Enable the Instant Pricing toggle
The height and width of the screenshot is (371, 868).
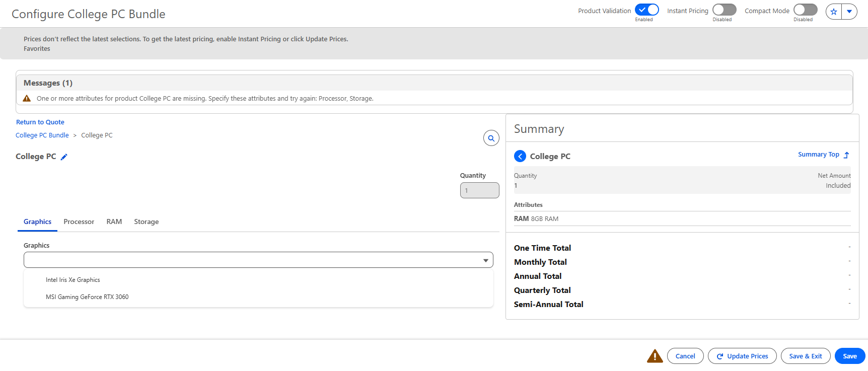724,10
